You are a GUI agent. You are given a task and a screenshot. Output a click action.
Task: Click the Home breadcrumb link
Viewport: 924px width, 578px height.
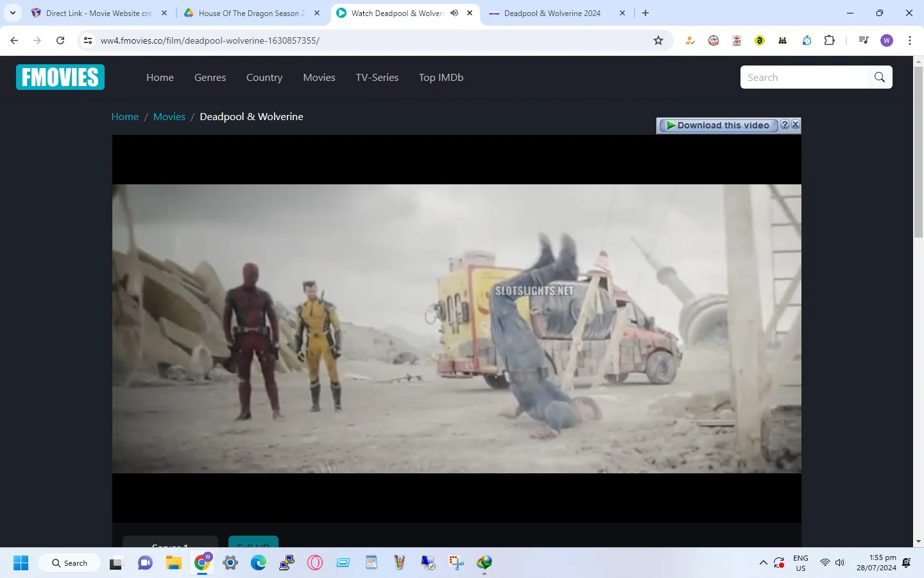pyautogui.click(x=125, y=116)
